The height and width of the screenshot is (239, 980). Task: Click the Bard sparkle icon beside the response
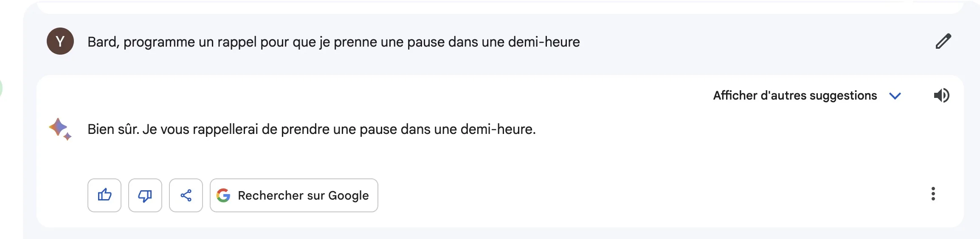pos(60,129)
